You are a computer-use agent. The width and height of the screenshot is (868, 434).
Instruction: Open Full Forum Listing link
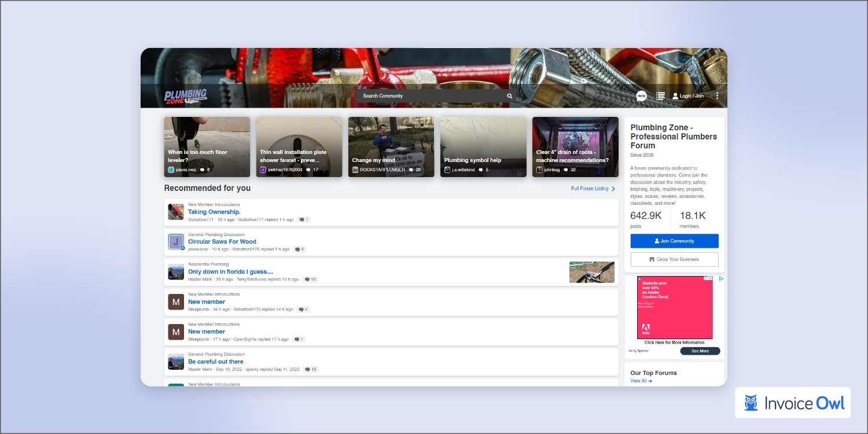pos(590,189)
